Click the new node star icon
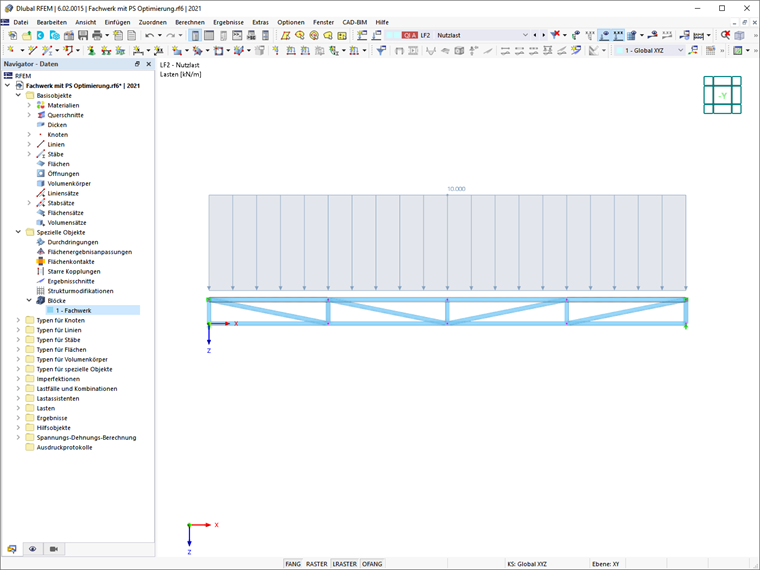Image resolution: width=760 pixels, height=570 pixels. pyautogui.click(x=11, y=50)
